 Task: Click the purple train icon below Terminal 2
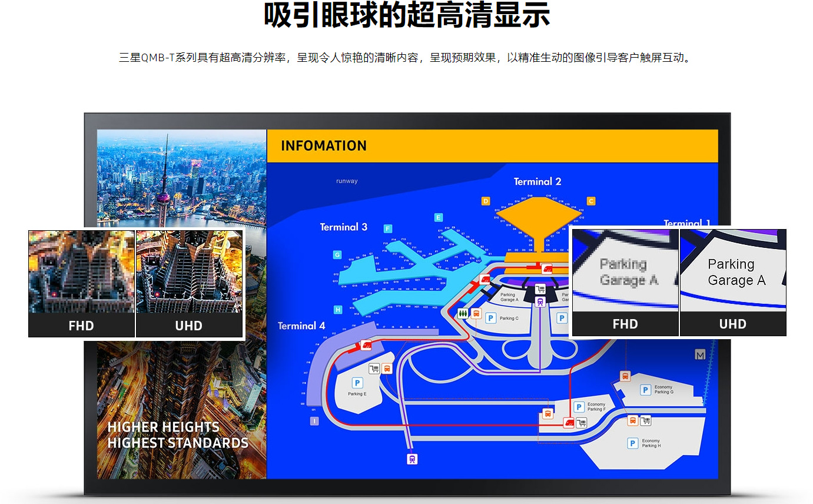pyautogui.click(x=540, y=301)
